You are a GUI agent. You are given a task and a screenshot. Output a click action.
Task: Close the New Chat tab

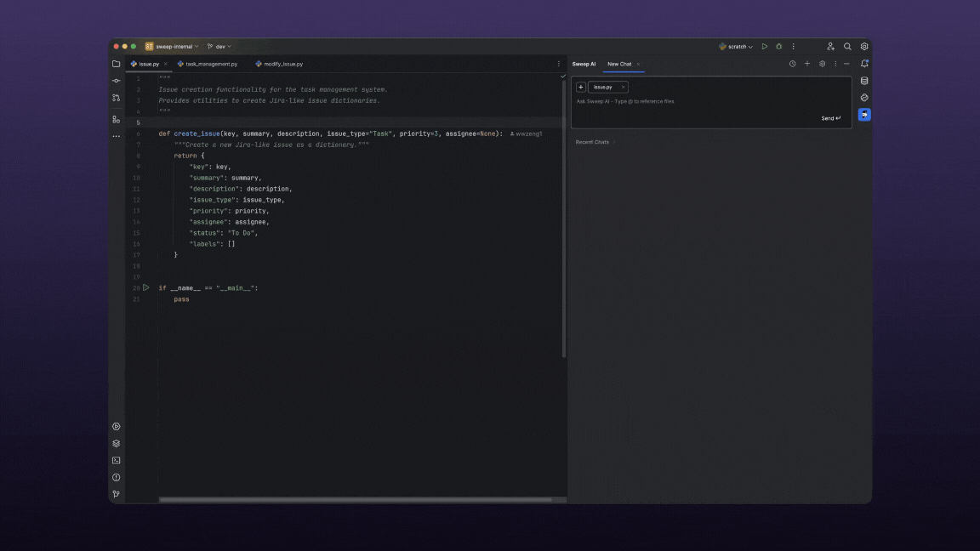[x=638, y=64]
